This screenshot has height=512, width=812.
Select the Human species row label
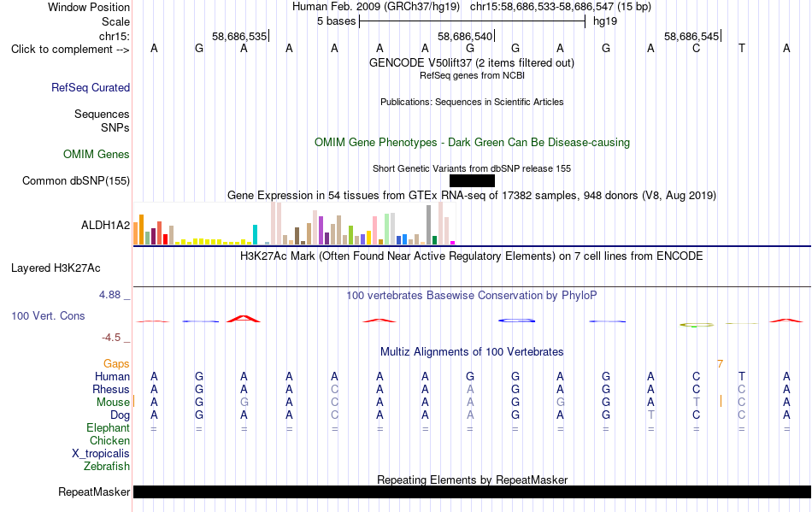[112, 376]
